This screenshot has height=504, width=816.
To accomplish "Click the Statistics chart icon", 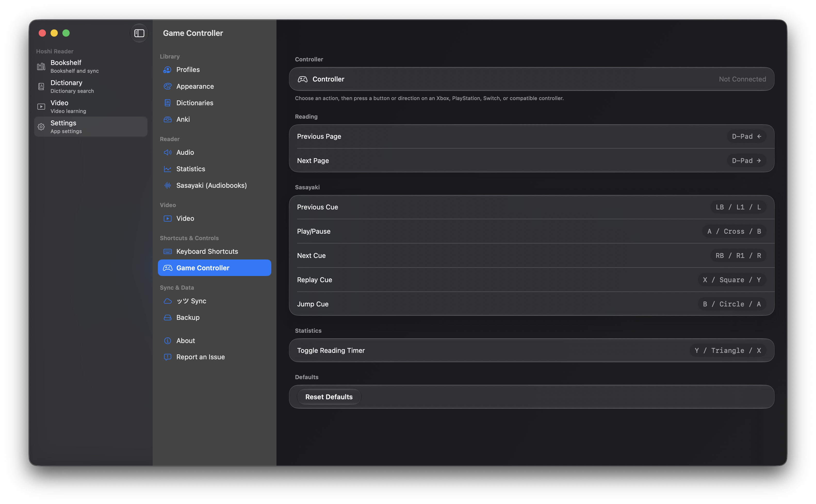I will (x=168, y=169).
